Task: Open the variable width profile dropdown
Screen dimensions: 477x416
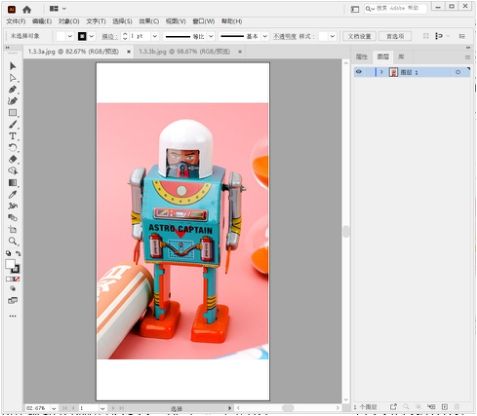Action: click(211, 36)
